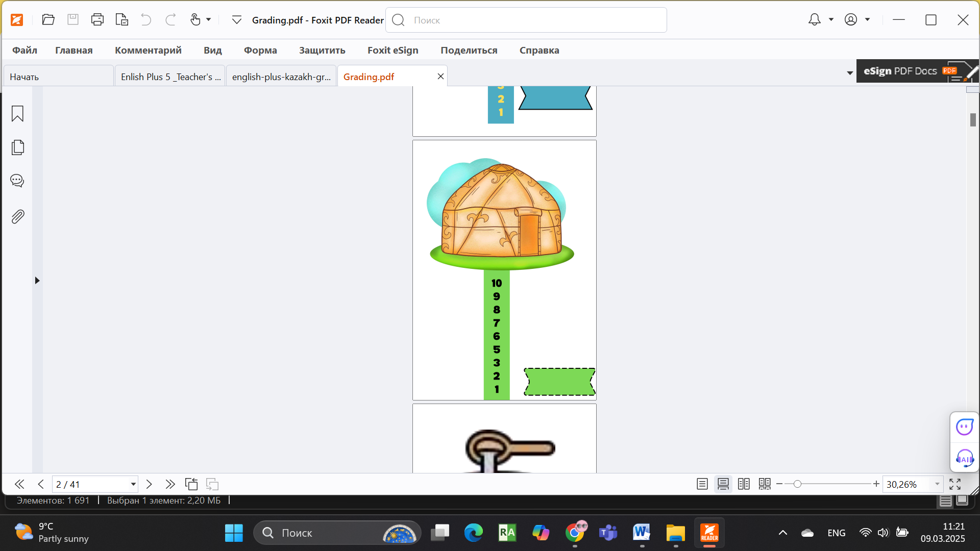Open the Комментарий menu
This screenshot has width=980, height=551.
(x=148, y=50)
